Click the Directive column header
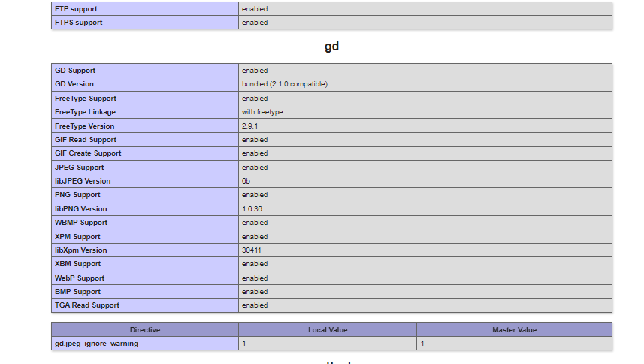Screen dimensions: 644x364 145,330
